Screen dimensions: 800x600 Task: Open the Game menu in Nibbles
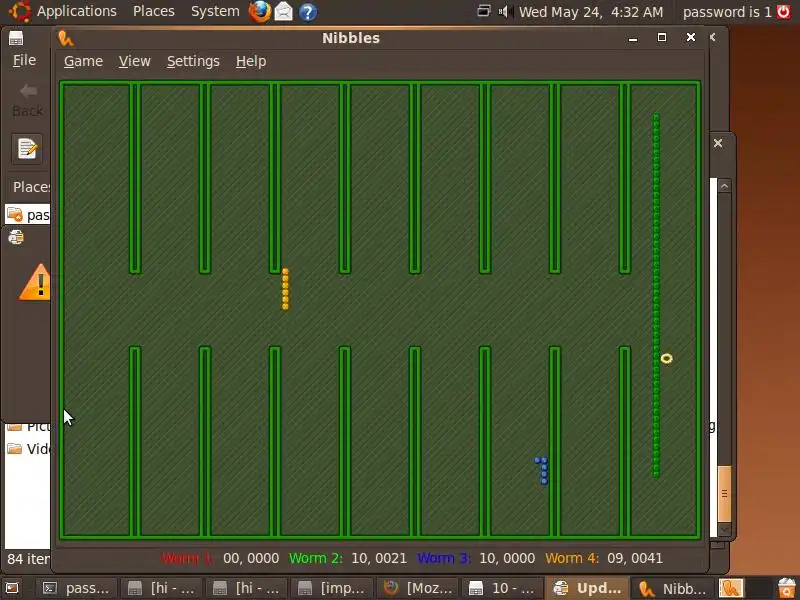click(x=83, y=61)
